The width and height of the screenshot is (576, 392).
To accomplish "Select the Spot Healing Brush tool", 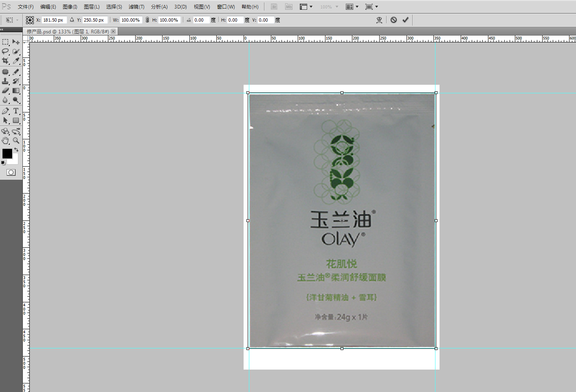I will click(x=5, y=72).
